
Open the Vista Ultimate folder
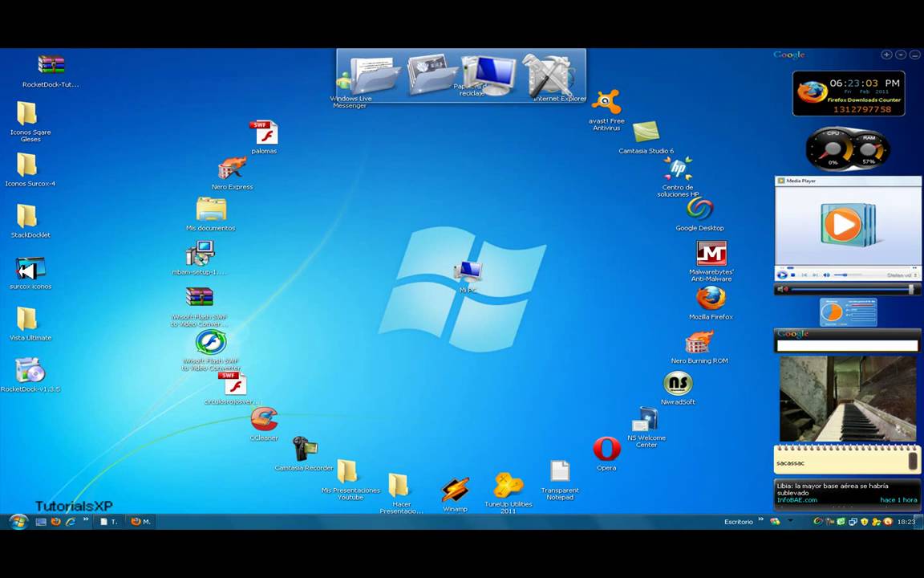tap(26, 319)
